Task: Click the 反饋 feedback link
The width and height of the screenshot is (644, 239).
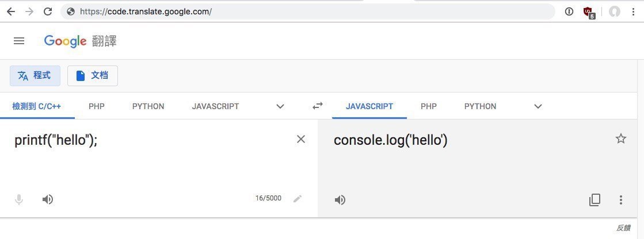Action: click(x=623, y=228)
